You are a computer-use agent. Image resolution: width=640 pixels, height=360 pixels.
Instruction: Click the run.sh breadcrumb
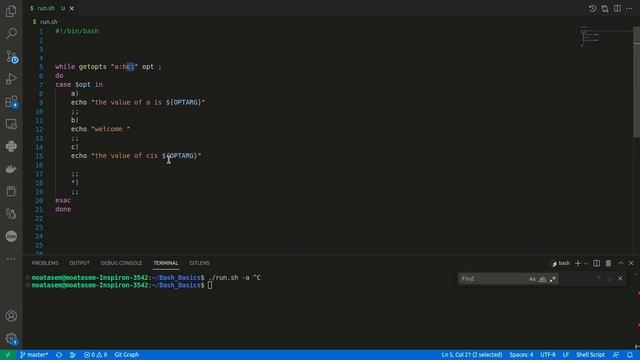[x=49, y=22]
